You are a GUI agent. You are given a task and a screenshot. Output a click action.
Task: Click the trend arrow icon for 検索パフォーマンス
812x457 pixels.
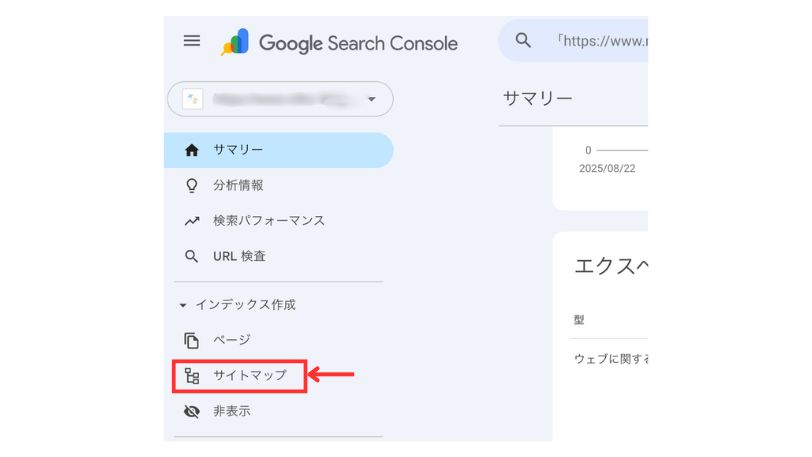[x=192, y=221]
